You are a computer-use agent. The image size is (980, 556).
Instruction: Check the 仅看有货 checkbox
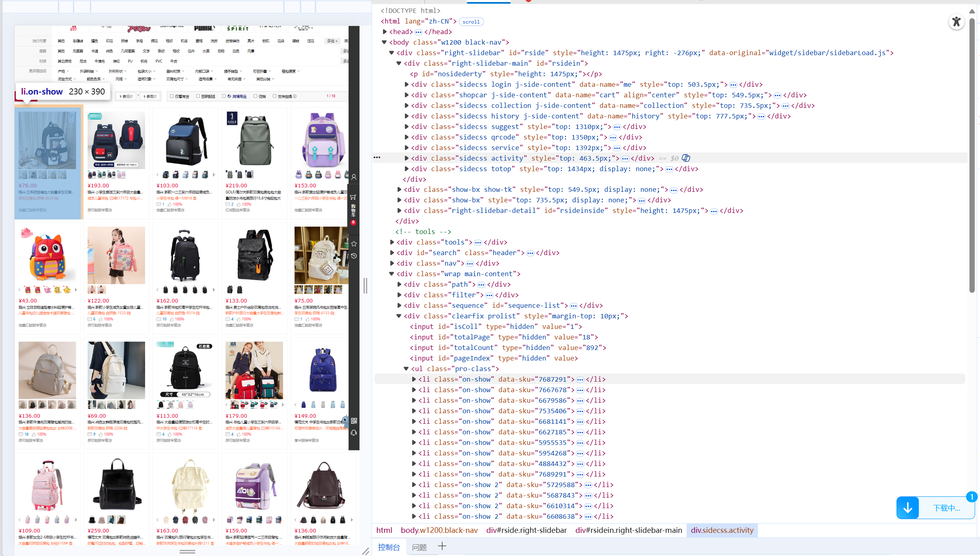click(172, 96)
